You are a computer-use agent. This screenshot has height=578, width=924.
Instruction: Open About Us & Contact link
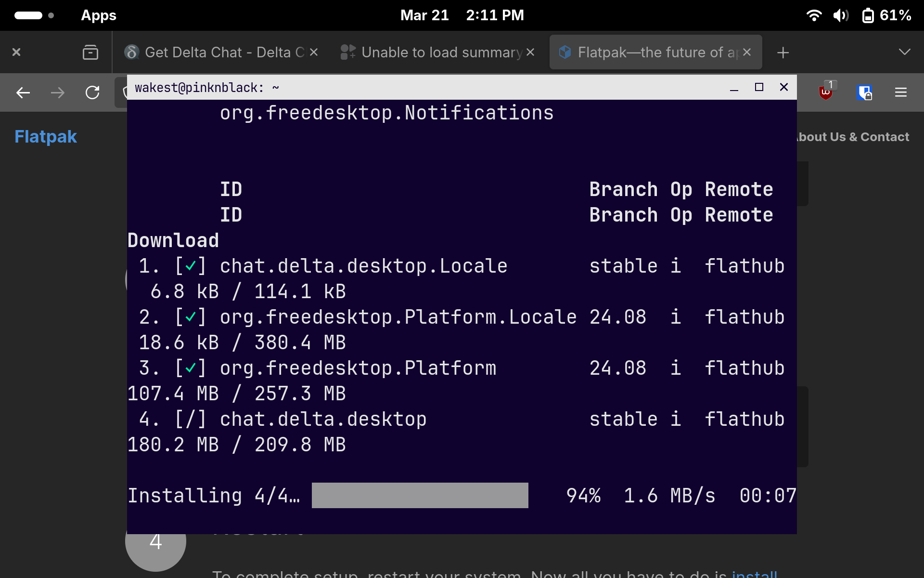pyautogui.click(x=853, y=137)
